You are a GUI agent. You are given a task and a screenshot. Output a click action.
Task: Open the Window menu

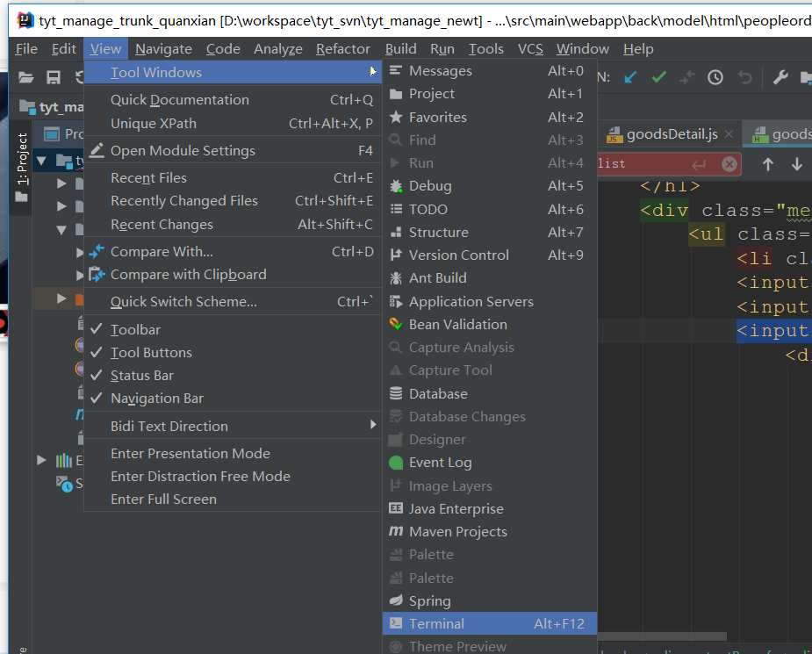[x=583, y=48]
